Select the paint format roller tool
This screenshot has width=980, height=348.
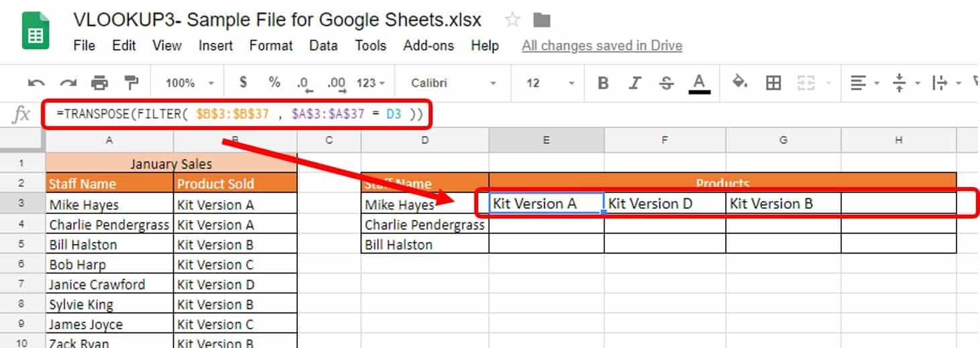pos(131,83)
